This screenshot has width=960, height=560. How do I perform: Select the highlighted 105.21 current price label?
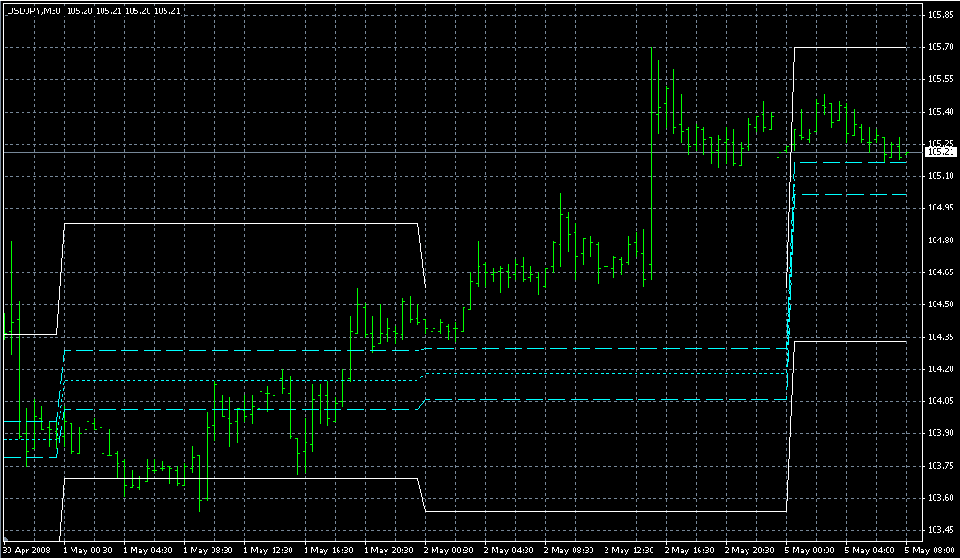[x=940, y=152]
